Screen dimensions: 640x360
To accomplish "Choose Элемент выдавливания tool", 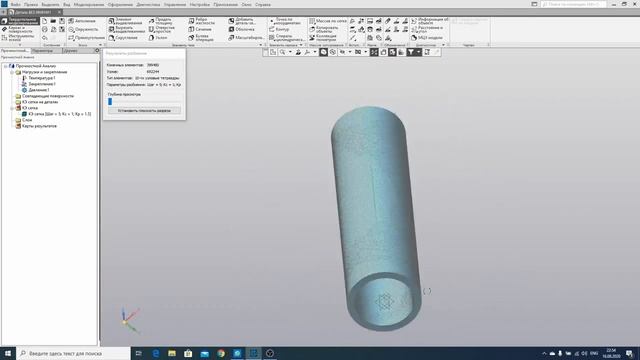I will (x=126, y=21).
